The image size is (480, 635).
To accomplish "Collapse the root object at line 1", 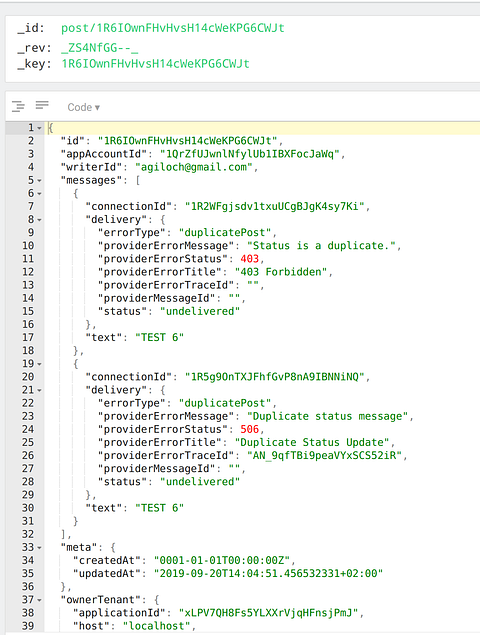I will [x=40, y=128].
